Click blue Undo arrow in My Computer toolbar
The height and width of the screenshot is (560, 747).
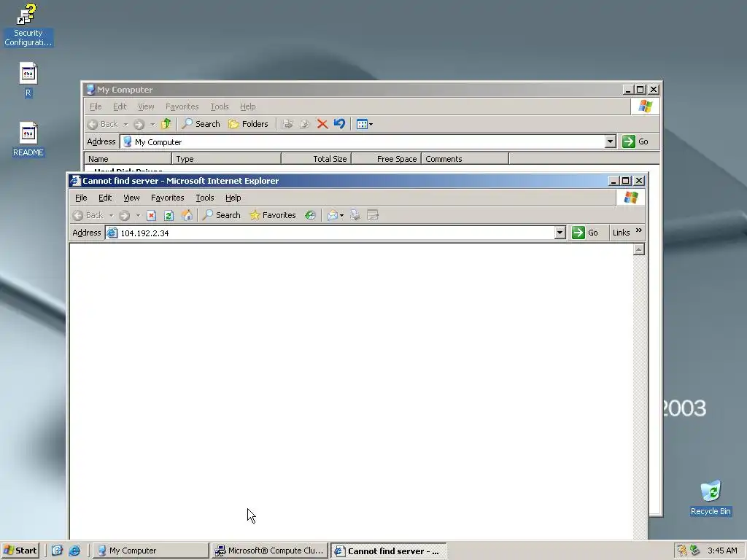pyautogui.click(x=339, y=124)
